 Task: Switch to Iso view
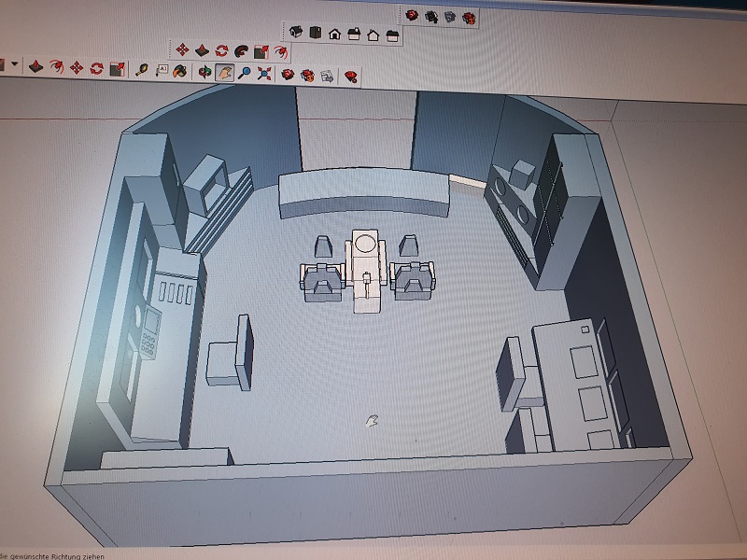tap(296, 33)
